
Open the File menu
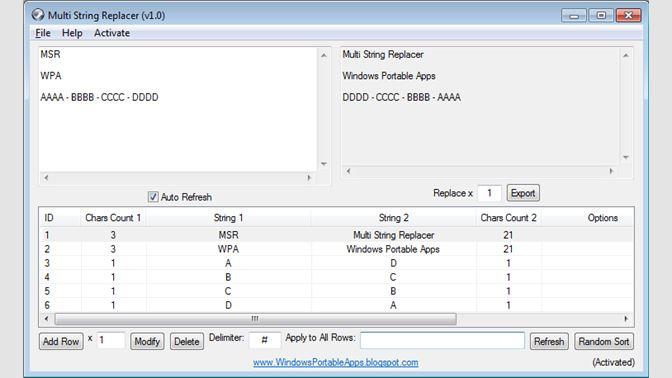click(42, 33)
